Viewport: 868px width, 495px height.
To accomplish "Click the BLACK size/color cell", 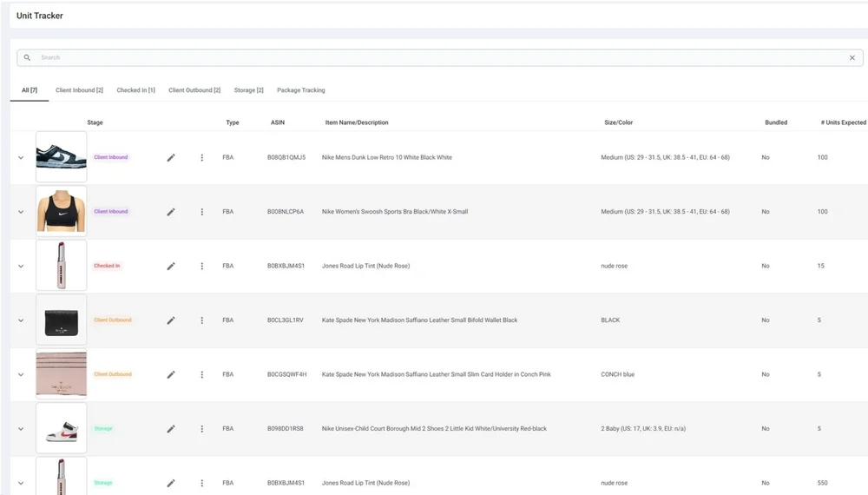I will click(x=610, y=320).
